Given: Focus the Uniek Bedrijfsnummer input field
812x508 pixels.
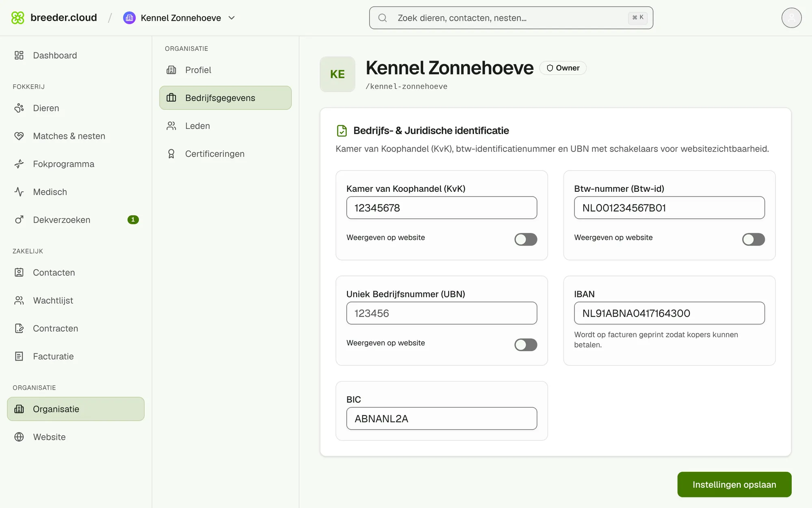Looking at the screenshot, I should point(442,313).
